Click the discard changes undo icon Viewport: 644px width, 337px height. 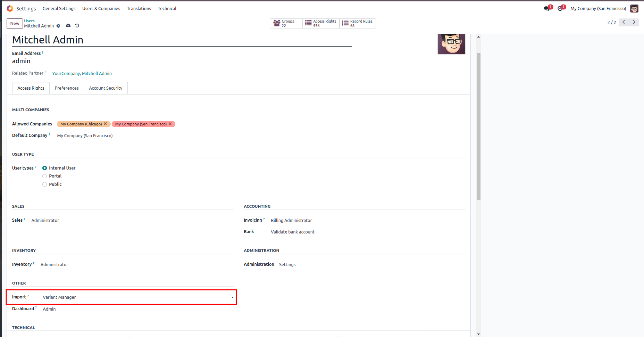[x=77, y=26]
